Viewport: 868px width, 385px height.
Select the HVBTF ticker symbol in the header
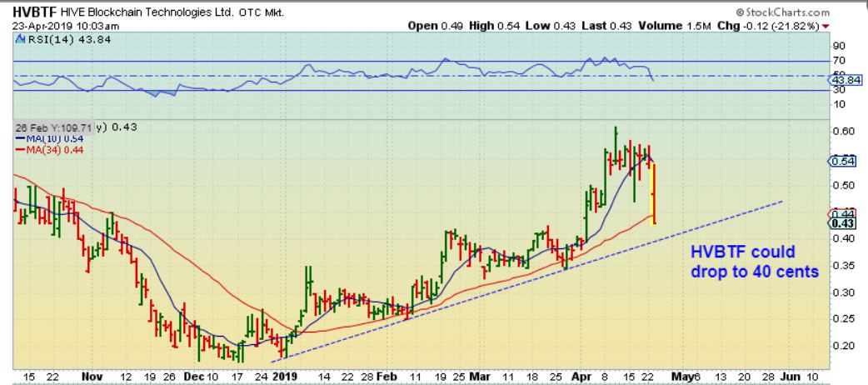point(32,12)
